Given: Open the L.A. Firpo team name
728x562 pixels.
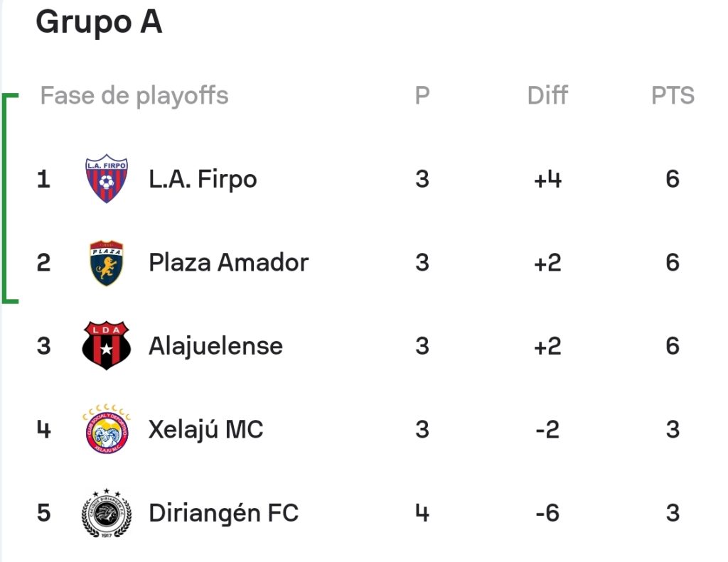Looking at the screenshot, I should pyautogui.click(x=203, y=179).
